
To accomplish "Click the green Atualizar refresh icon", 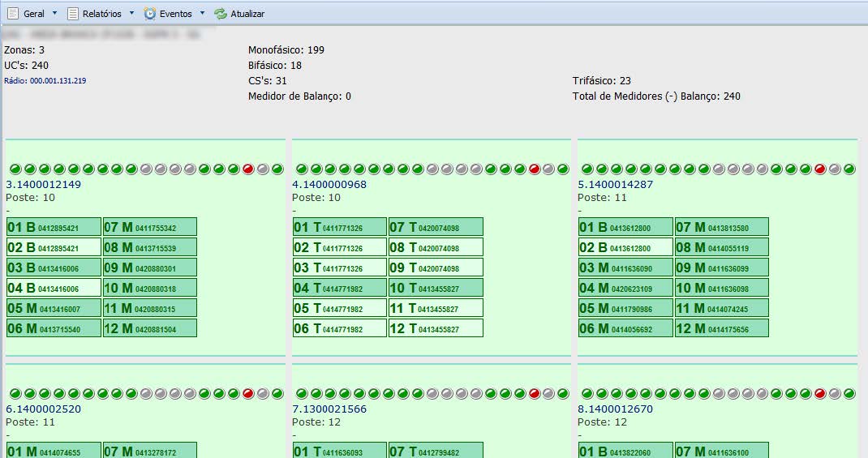I will click(221, 14).
